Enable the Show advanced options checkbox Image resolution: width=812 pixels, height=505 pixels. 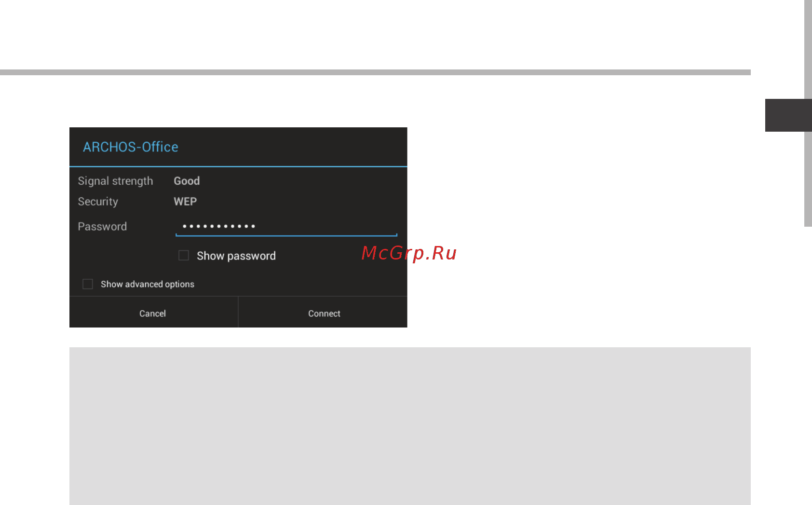88,284
